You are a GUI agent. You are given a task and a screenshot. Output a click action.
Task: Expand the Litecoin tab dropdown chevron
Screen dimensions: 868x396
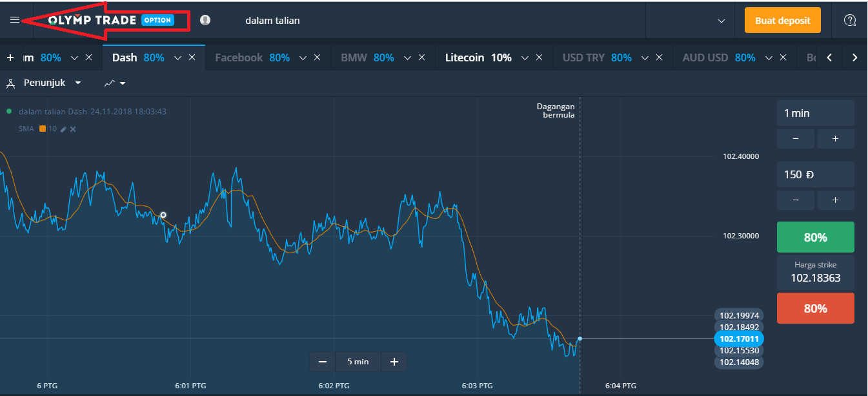[525, 57]
